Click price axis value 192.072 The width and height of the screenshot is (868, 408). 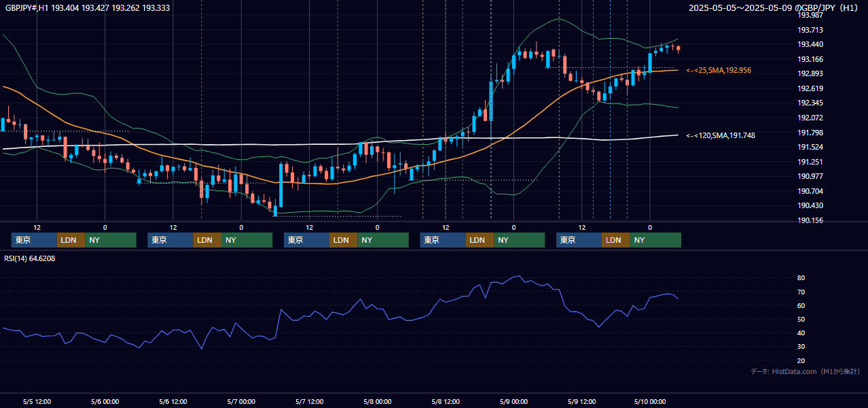point(810,118)
